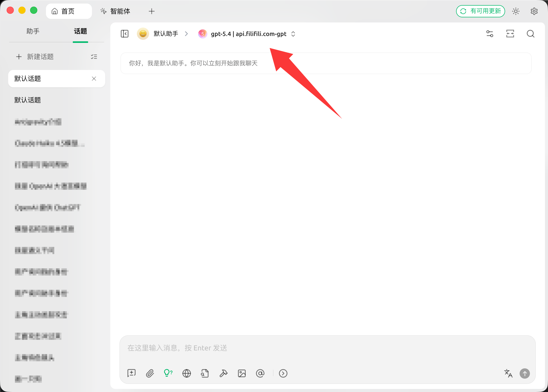Select the 助手 sidebar tab
Screen dimensions: 548x392
pyautogui.click(x=33, y=31)
